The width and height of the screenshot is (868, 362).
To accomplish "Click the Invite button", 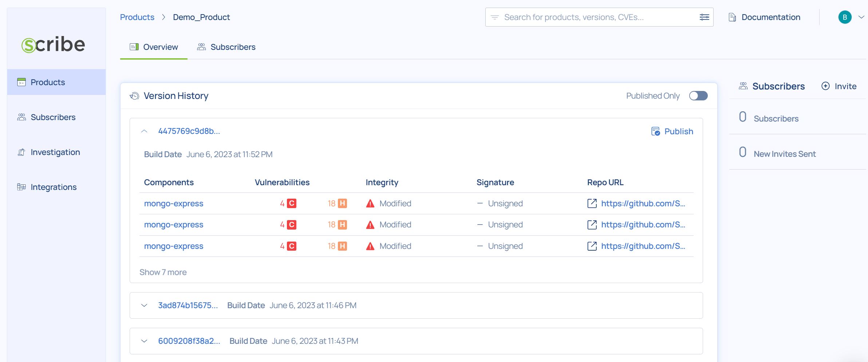I will [x=839, y=86].
